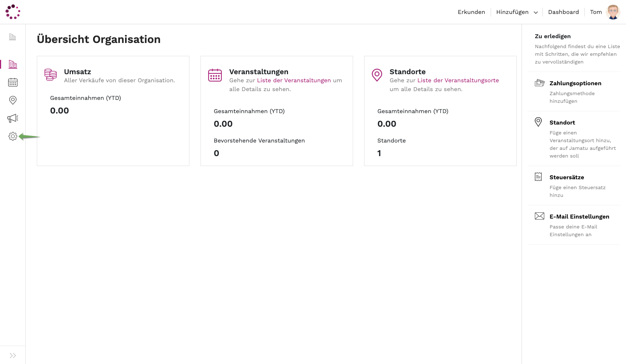Open the settings gear in sidebar
Image resolution: width=626 pixels, height=364 pixels.
click(13, 136)
